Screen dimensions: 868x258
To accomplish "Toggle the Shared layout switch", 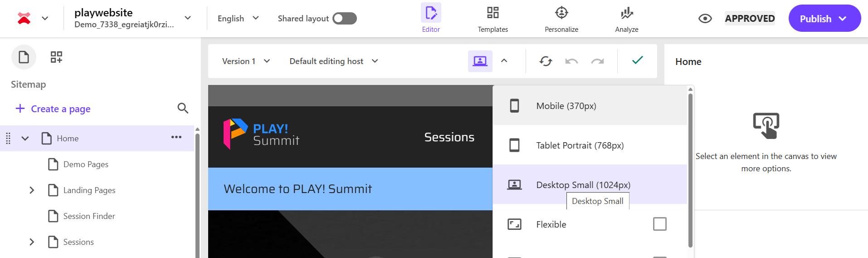I will click(x=344, y=19).
